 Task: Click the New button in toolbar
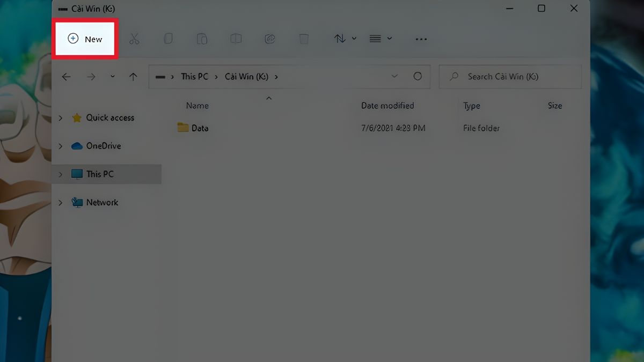coord(85,39)
